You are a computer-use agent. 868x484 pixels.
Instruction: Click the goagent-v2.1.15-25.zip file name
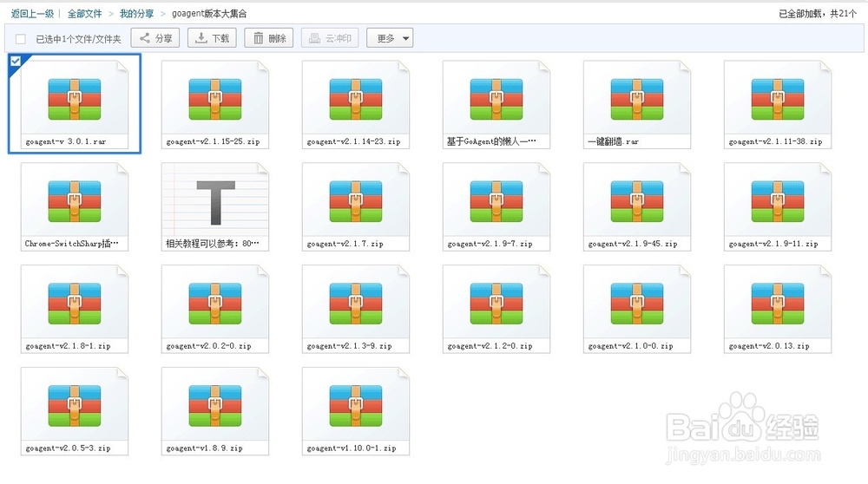(214, 141)
